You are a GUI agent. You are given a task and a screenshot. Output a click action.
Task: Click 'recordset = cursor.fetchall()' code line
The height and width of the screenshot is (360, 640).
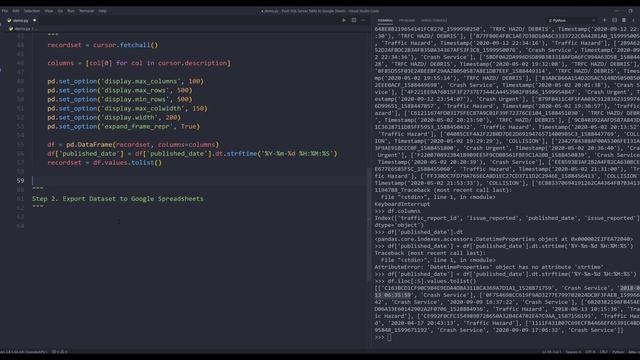click(102, 45)
